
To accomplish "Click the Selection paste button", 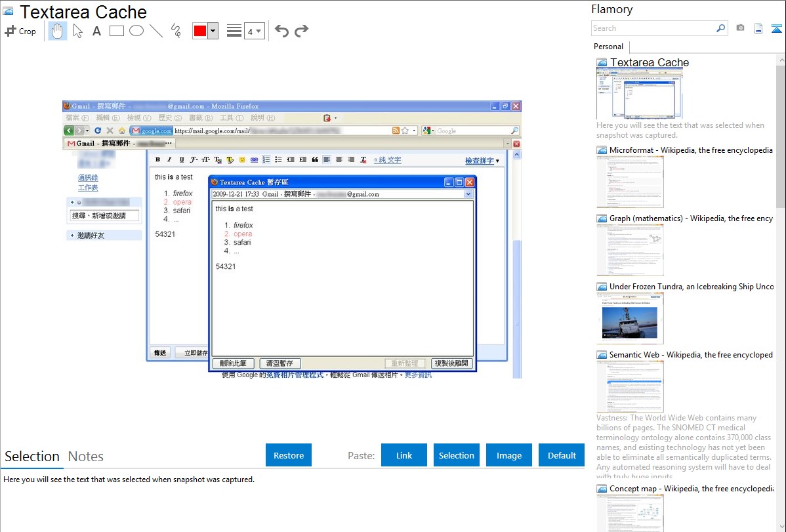I will click(x=457, y=455).
